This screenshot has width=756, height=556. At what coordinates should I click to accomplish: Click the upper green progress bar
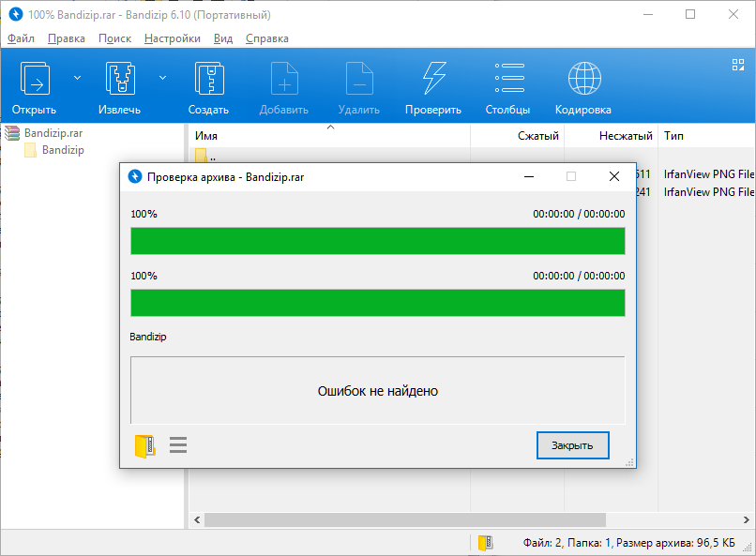pyautogui.click(x=378, y=241)
